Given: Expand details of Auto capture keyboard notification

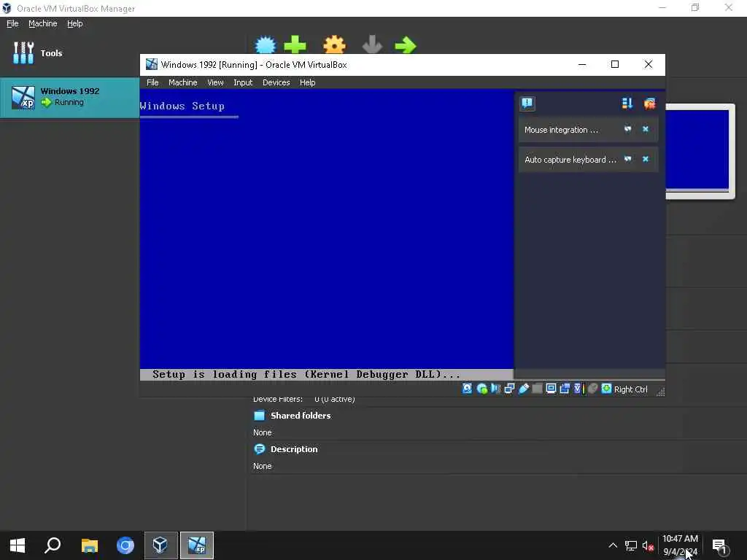Looking at the screenshot, I should tap(628, 159).
